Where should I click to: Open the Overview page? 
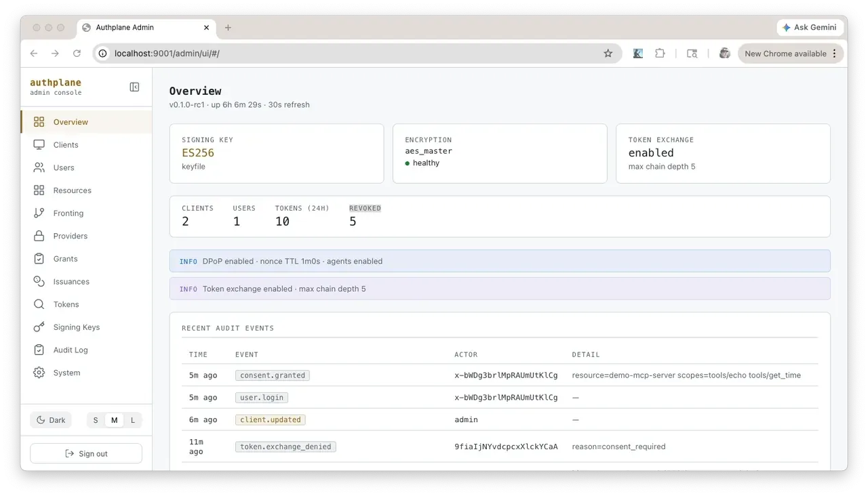(x=87, y=122)
